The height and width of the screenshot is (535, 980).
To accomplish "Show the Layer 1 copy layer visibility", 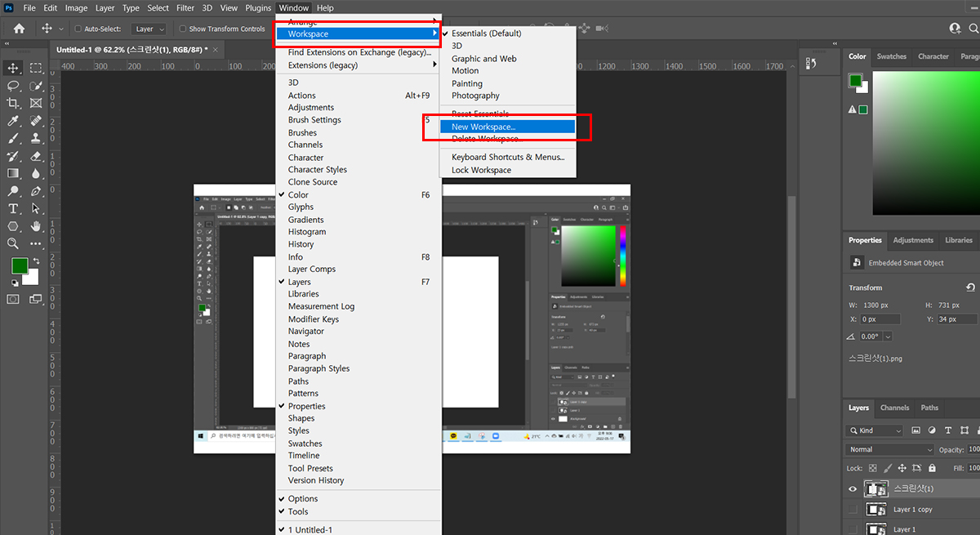I will coord(853,510).
